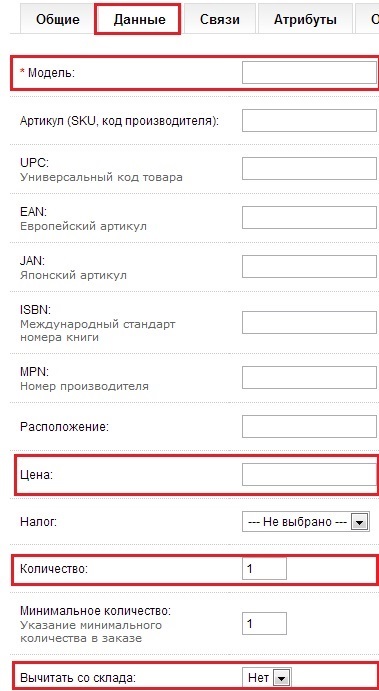Open the Данные tab
Image resolution: width=379 pixels, height=691 pixels.
[x=138, y=19]
